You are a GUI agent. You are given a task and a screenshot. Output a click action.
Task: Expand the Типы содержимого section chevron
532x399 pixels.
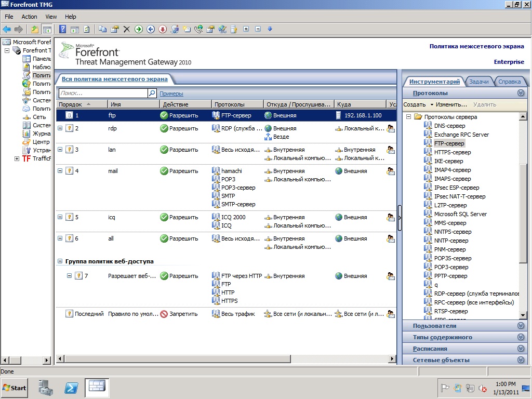point(521,337)
